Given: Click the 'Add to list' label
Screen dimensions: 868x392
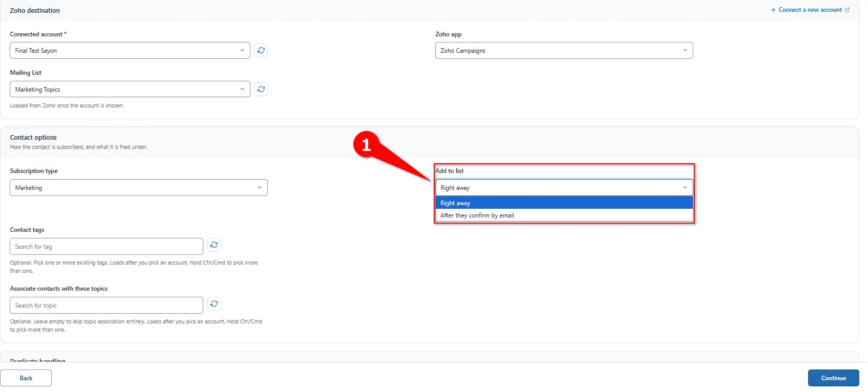Looking at the screenshot, I should pyautogui.click(x=450, y=171).
